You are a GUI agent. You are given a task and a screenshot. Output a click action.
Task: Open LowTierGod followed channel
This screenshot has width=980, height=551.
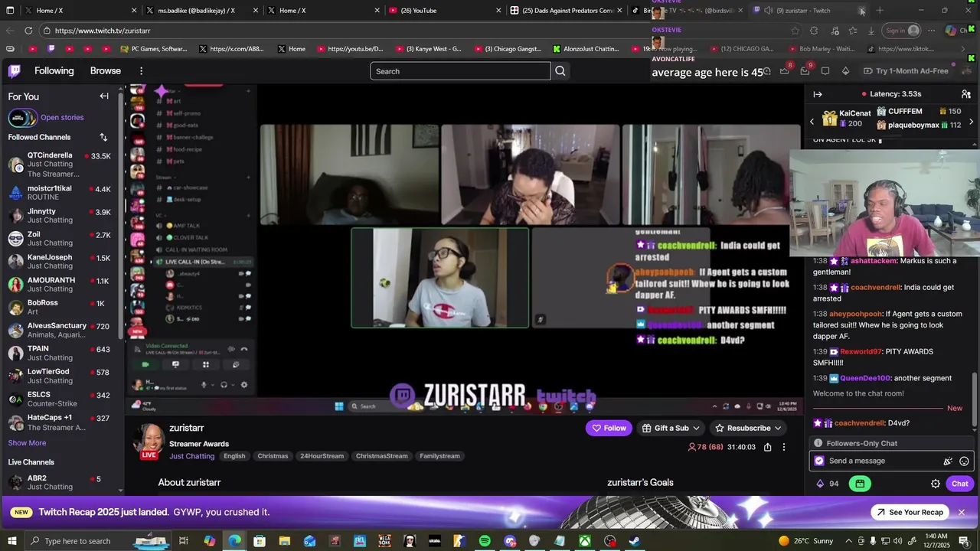tap(61, 376)
